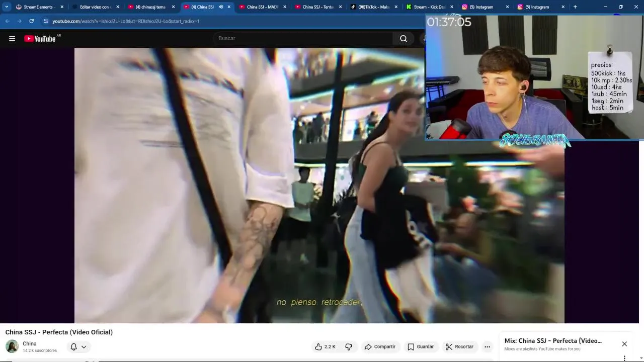Click the magnifier search button
Image resolution: width=644 pixels, height=362 pixels.
404,38
